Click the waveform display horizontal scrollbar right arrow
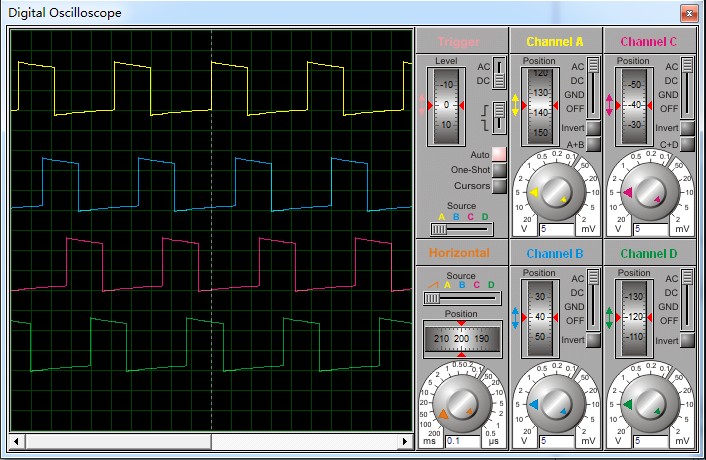This screenshot has width=706, height=460. click(406, 441)
